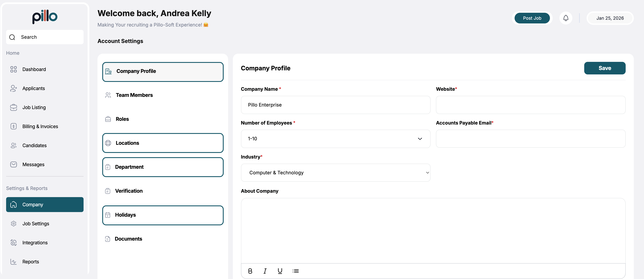This screenshot has height=279, width=644.
Task: Open notifications via the bell icon
Action: [566, 18]
